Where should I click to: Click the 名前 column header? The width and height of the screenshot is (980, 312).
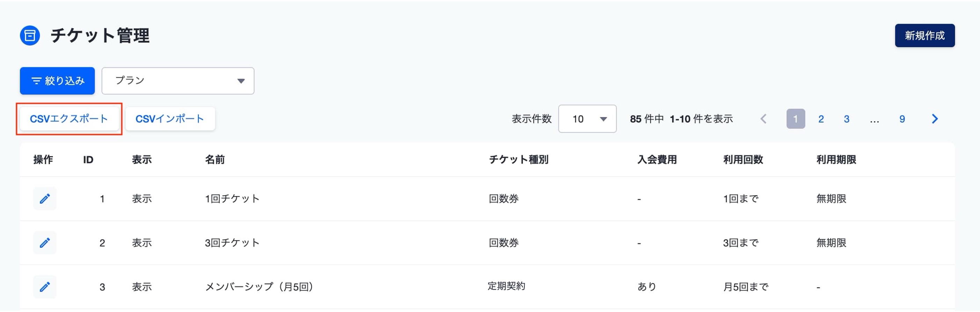tap(215, 160)
